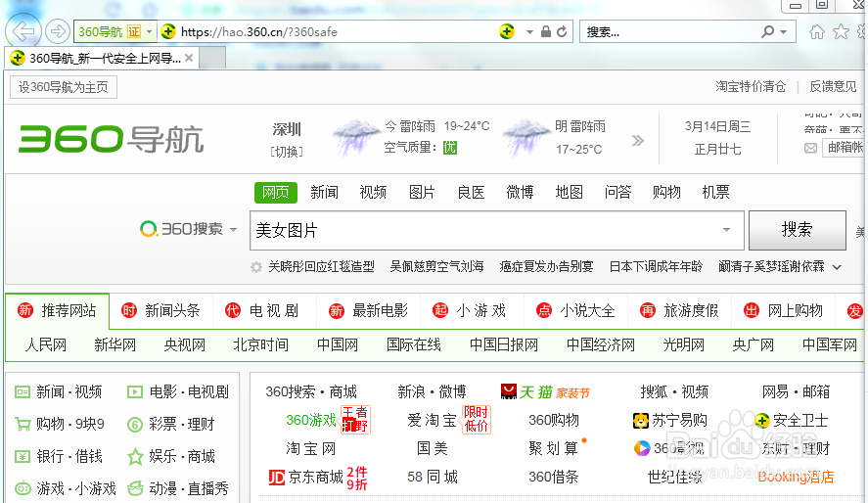Click the browser search magnifier icon
Image resolution: width=868 pixels, height=503 pixels.
coord(767,31)
